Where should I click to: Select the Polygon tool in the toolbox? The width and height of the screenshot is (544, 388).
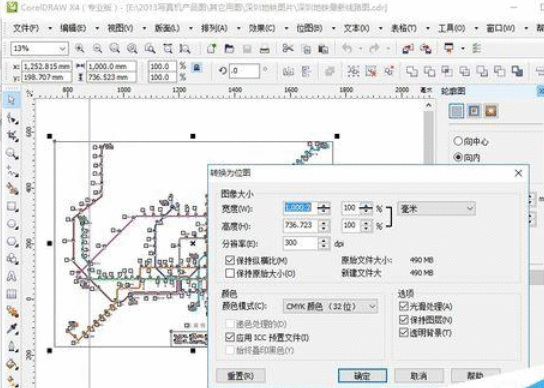[x=12, y=241]
